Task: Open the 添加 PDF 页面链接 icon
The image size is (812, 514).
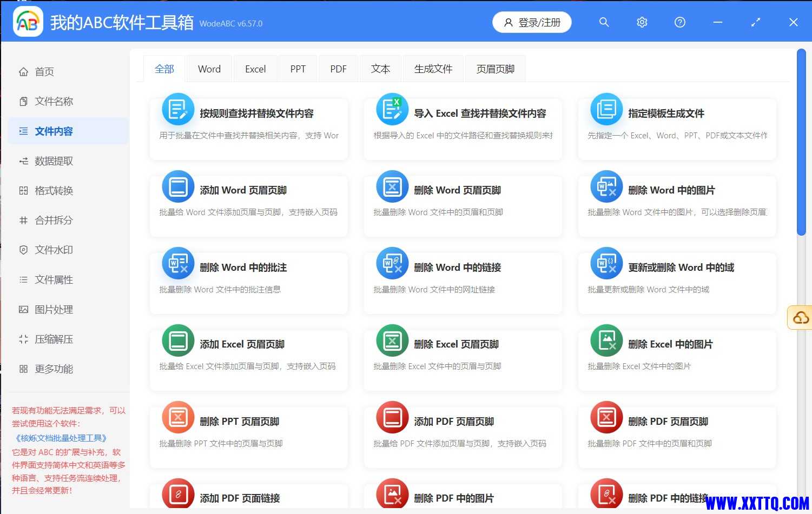Action: [178, 494]
